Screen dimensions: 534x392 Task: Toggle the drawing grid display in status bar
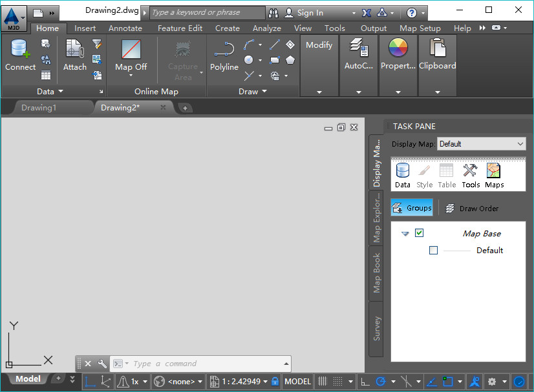click(323, 382)
